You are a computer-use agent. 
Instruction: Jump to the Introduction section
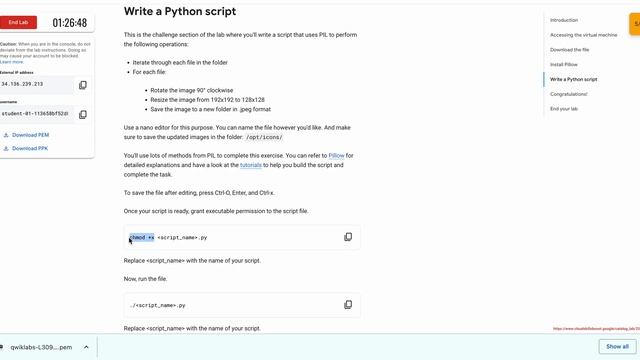pyautogui.click(x=564, y=20)
